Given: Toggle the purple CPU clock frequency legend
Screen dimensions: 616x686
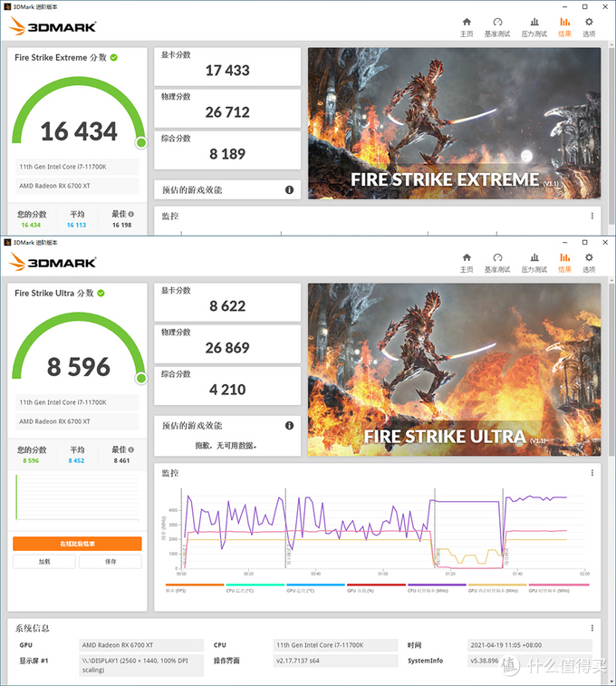Looking at the screenshot, I should point(437,587).
